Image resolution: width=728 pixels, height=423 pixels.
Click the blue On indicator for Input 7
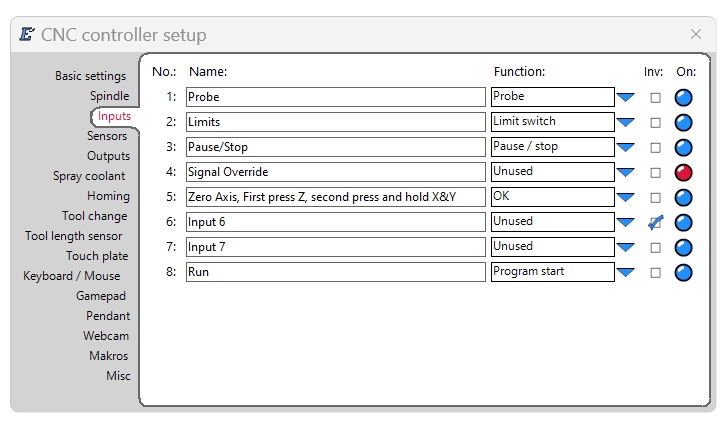tap(683, 247)
